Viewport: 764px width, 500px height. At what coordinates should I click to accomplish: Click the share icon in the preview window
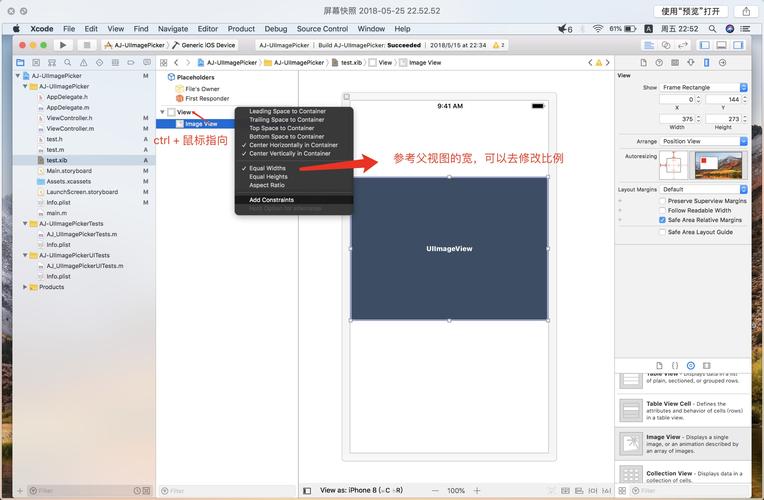click(x=746, y=11)
